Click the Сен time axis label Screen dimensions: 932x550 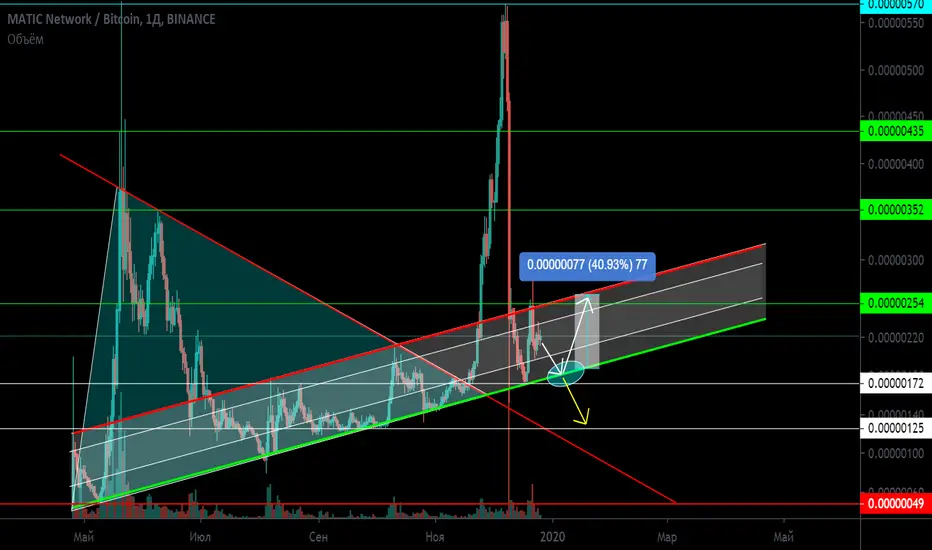pos(318,537)
